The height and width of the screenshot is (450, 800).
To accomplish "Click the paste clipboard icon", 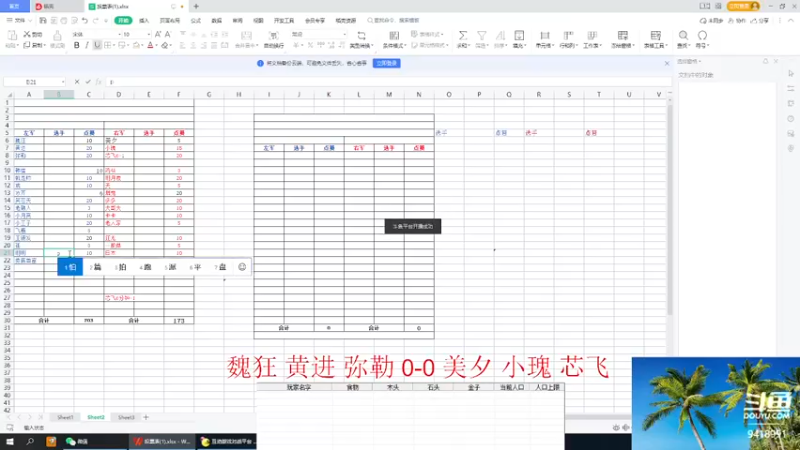I will point(12,35).
